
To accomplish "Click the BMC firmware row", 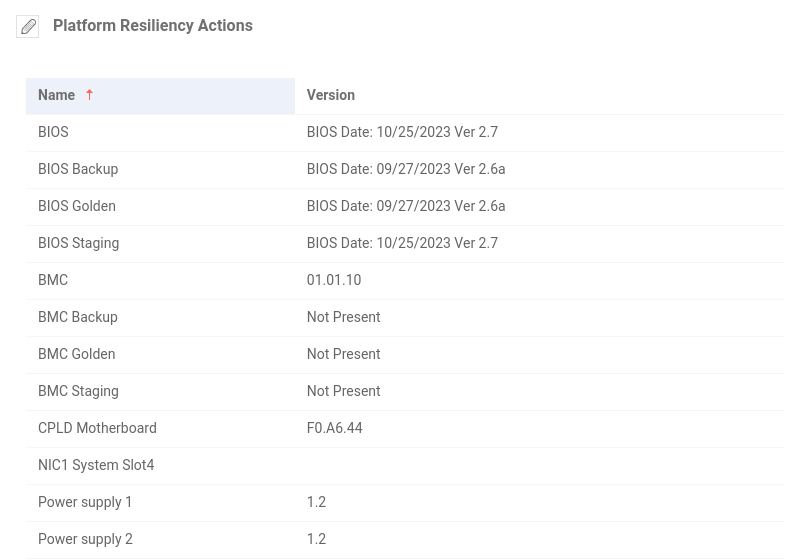I will [53, 280].
